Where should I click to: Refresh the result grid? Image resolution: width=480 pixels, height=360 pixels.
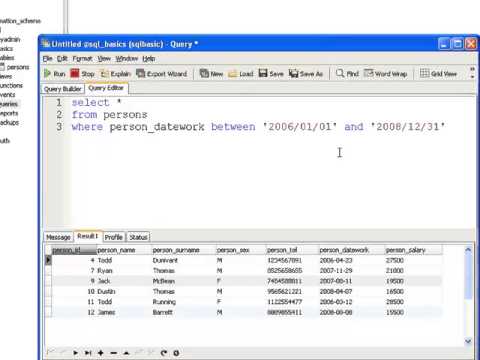[163, 353]
